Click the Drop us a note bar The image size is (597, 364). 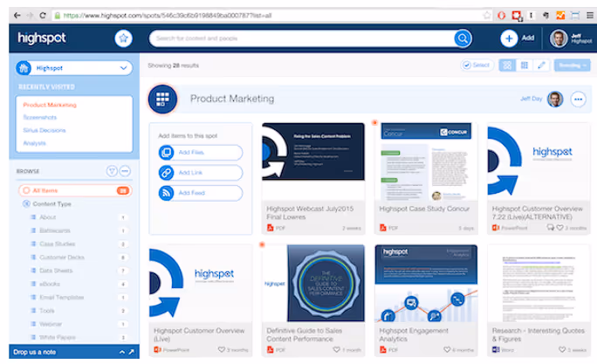pyautogui.click(x=74, y=352)
